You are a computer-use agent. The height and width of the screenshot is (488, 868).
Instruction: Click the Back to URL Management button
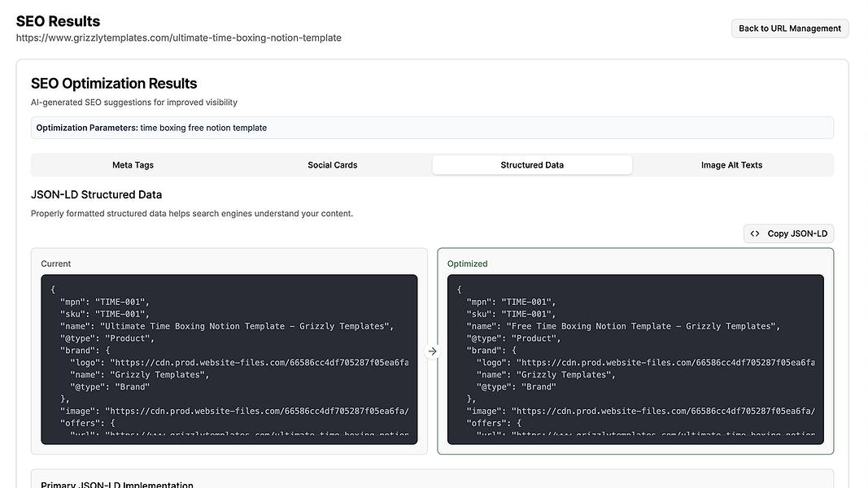coord(789,28)
